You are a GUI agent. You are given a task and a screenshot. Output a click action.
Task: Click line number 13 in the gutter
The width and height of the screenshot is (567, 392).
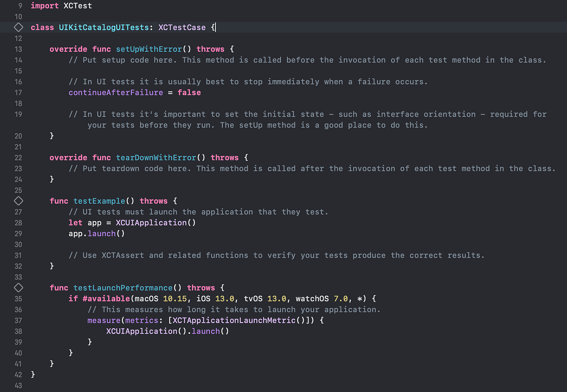18,49
